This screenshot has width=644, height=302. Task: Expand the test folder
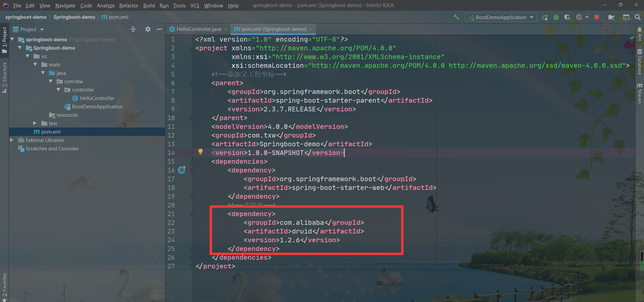(35, 123)
